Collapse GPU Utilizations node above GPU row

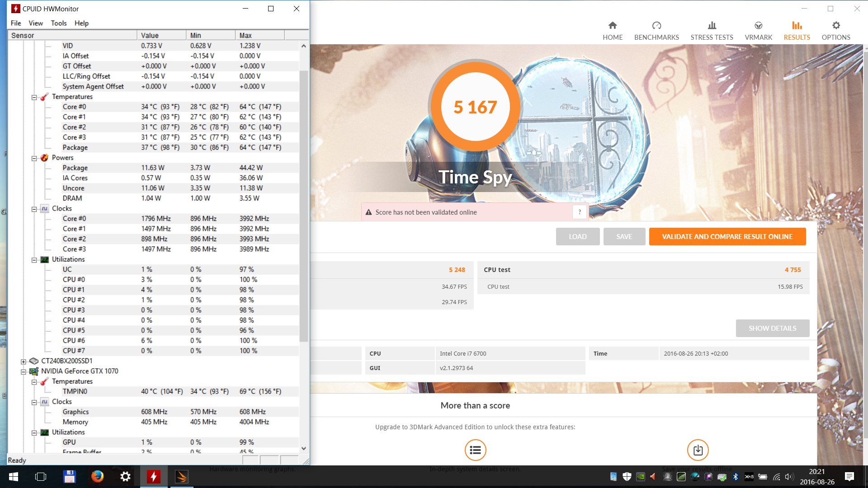click(34, 433)
